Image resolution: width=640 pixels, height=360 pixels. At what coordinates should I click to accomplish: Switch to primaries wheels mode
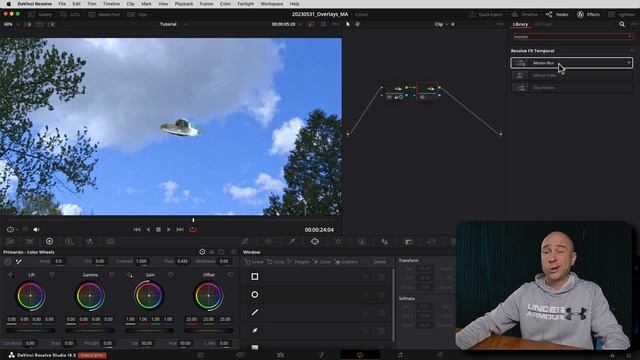point(202,252)
